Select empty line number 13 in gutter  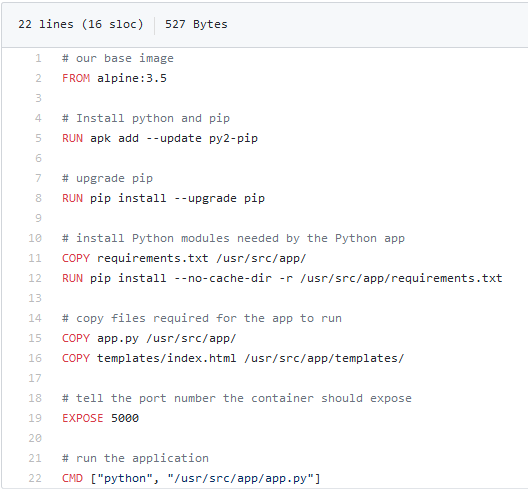[35, 298]
